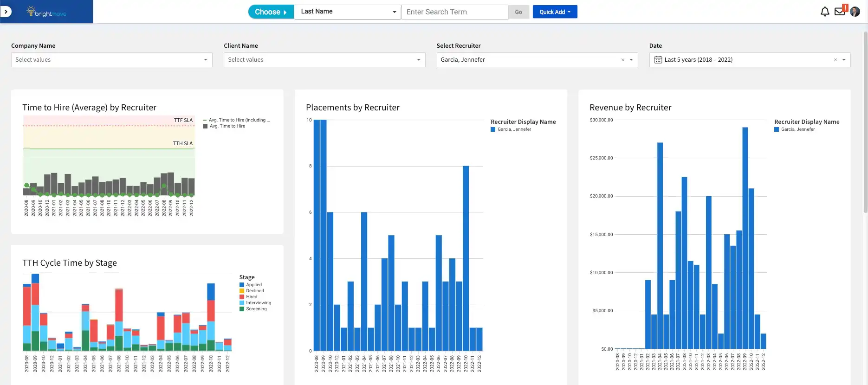The height and width of the screenshot is (385, 868).
Task: Open the user profile avatar
Action: [x=855, y=12]
